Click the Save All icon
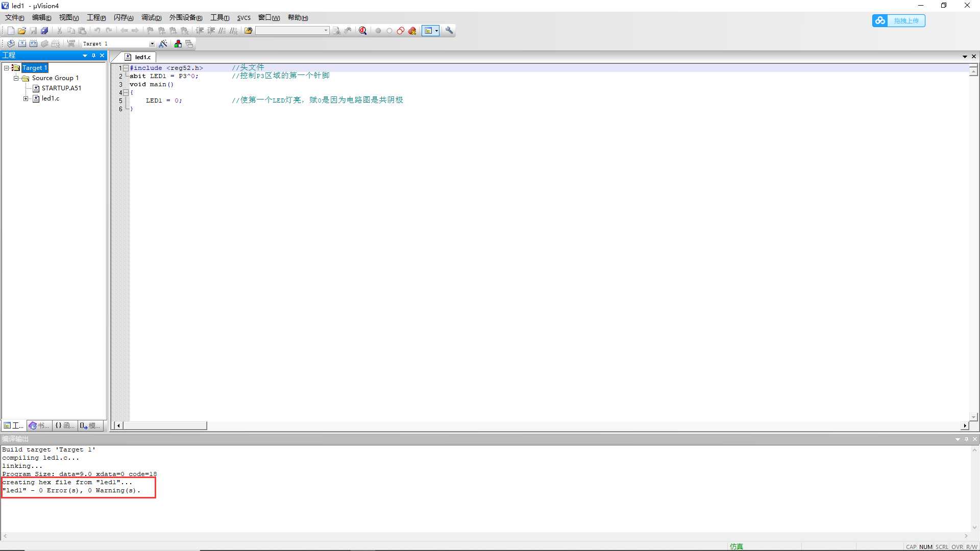Screen dimensions: 980x551 click(x=44, y=31)
